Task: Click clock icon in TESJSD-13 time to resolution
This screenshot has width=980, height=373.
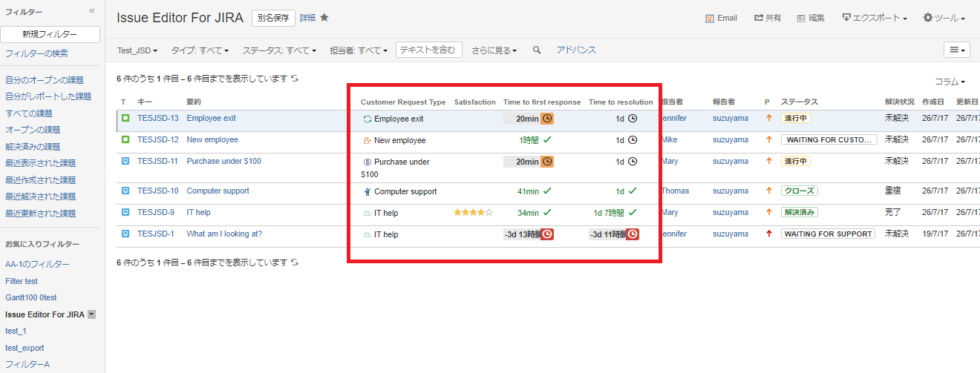Action: tap(633, 119)
